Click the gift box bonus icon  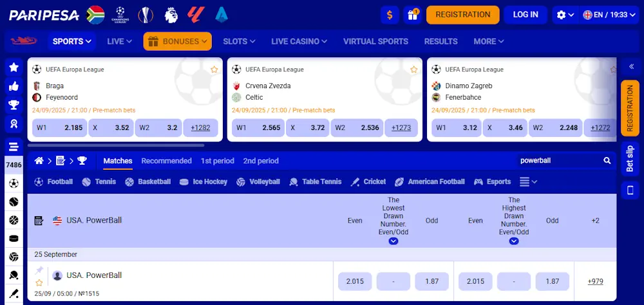pos(412,15)
